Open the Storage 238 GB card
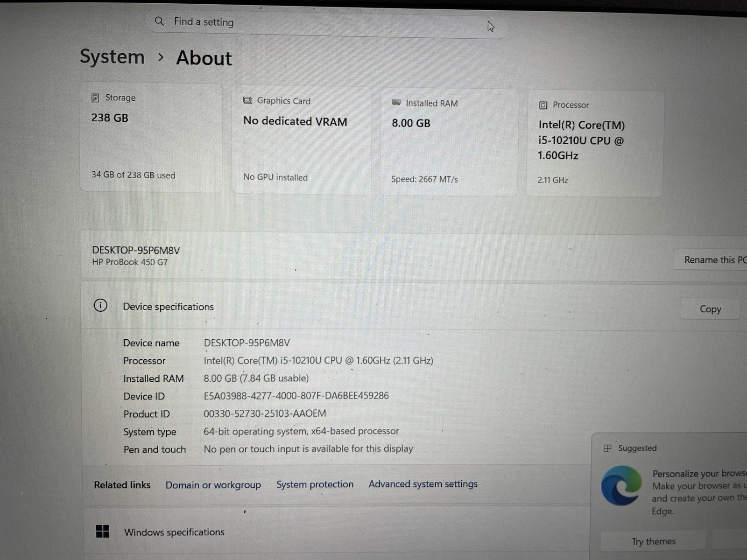This screenshot has width=747, height=560. tap(151, 138)
